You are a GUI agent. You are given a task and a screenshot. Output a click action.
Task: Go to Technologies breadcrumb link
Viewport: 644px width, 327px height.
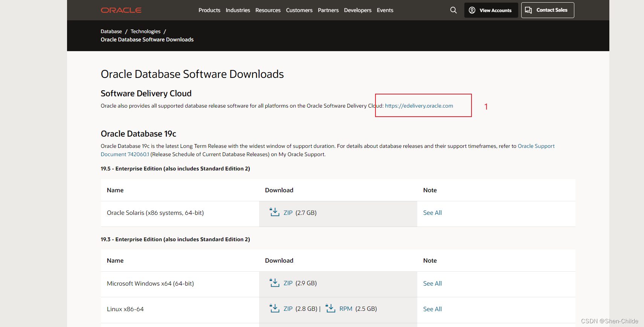coord(145,31)
